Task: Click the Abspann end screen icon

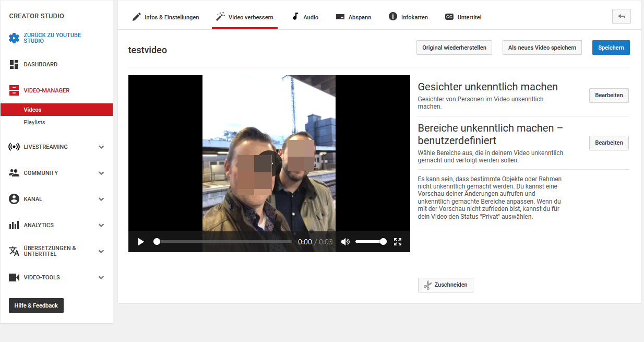Action: (340, 17)
